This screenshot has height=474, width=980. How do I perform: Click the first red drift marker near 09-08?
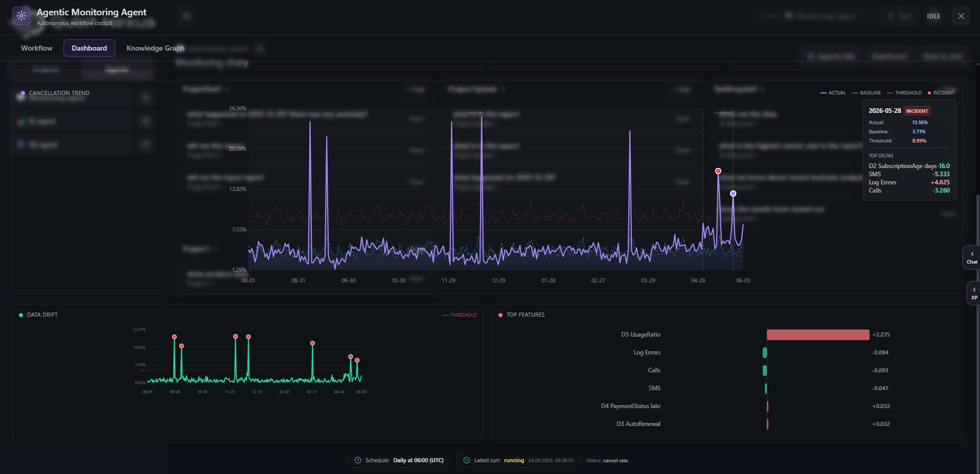tap(174, 337)
